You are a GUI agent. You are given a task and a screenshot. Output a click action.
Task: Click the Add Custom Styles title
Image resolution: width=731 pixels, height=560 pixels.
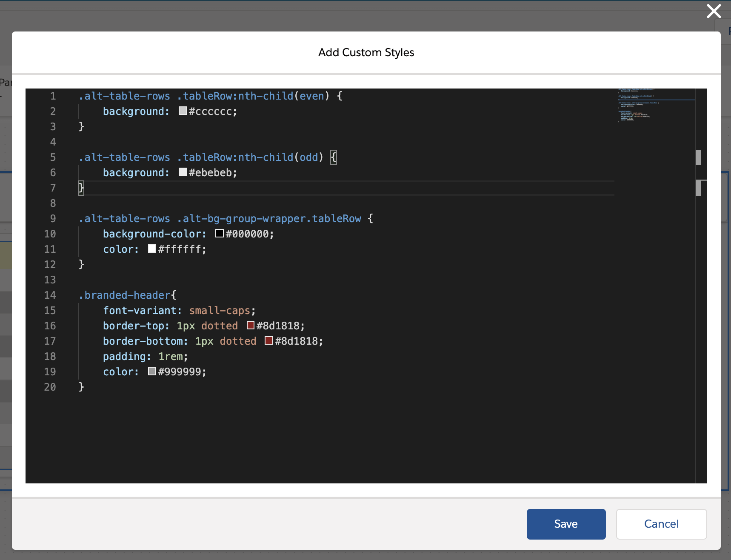(366, 52)
